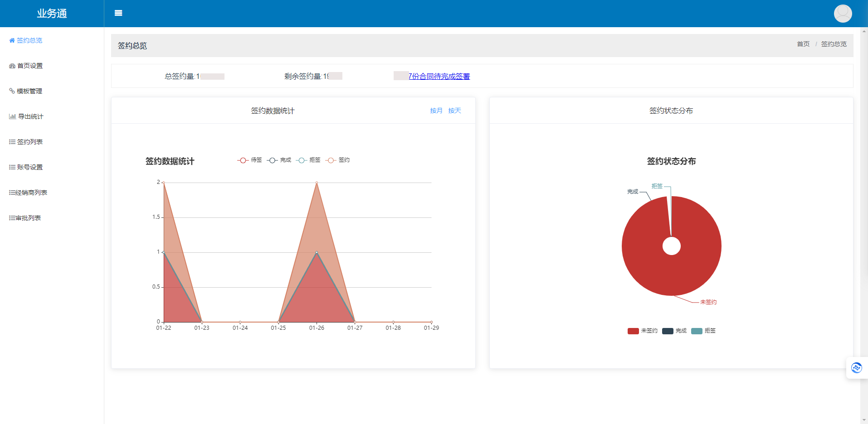The height and width of the screenshot is (424, 868).
Task: Toggle the 签约 series in chart legend
Action: (x=338, y=160)
